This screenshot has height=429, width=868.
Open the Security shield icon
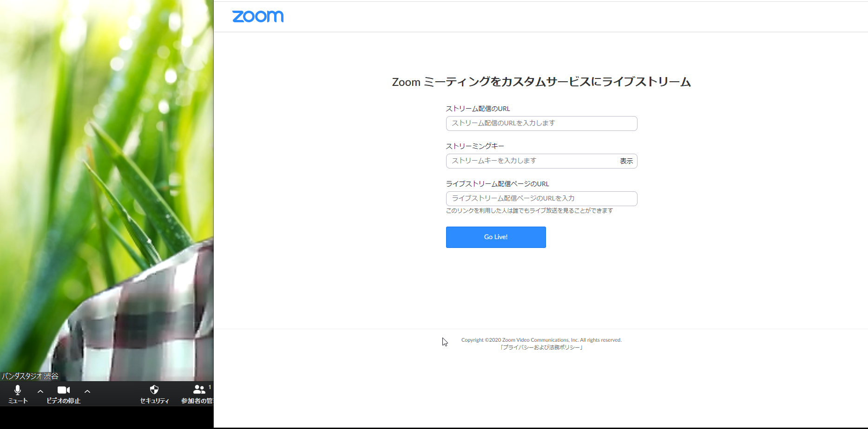(x=154, y=390)
